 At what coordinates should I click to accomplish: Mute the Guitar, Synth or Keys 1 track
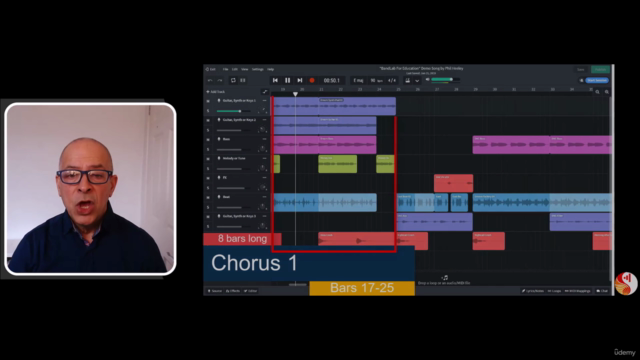pos(208,101)
